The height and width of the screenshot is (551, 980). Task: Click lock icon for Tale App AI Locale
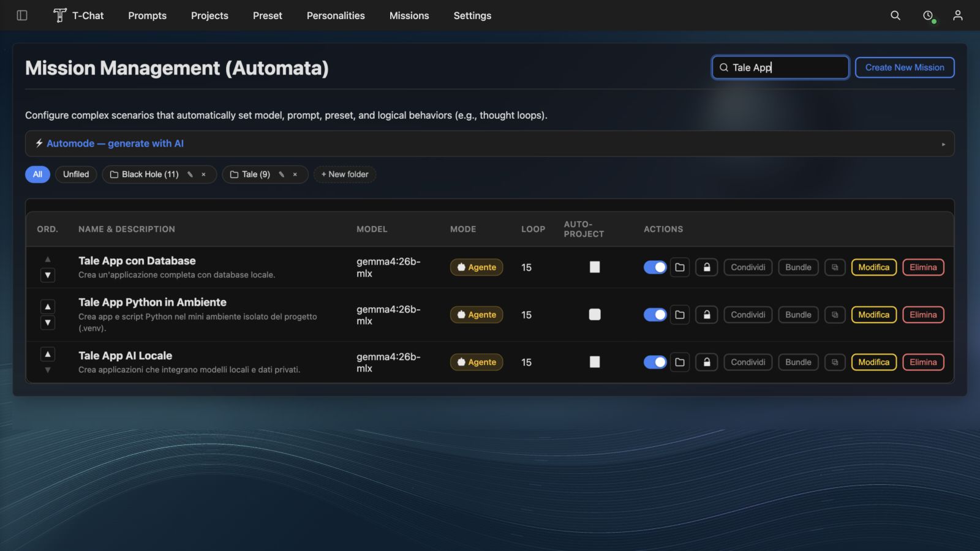[707, 362]
